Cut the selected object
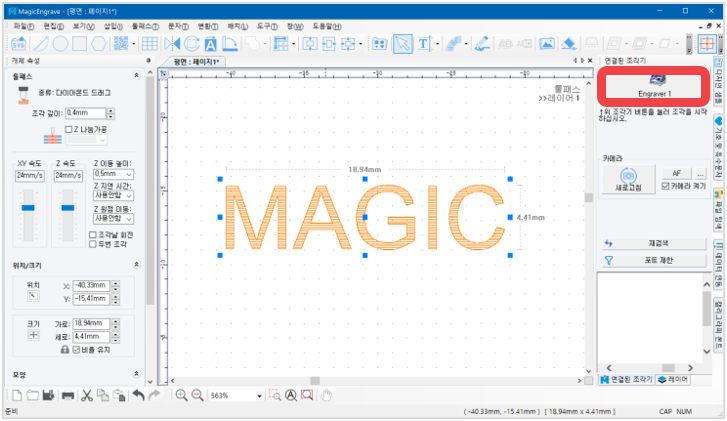727x421 pixels. 87,395
